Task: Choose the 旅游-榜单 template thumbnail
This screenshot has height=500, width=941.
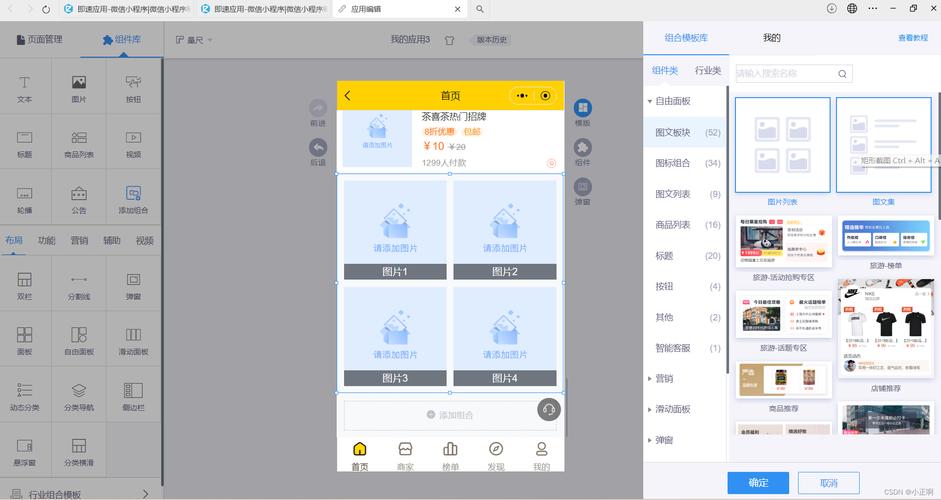Action: coord(885,236)
